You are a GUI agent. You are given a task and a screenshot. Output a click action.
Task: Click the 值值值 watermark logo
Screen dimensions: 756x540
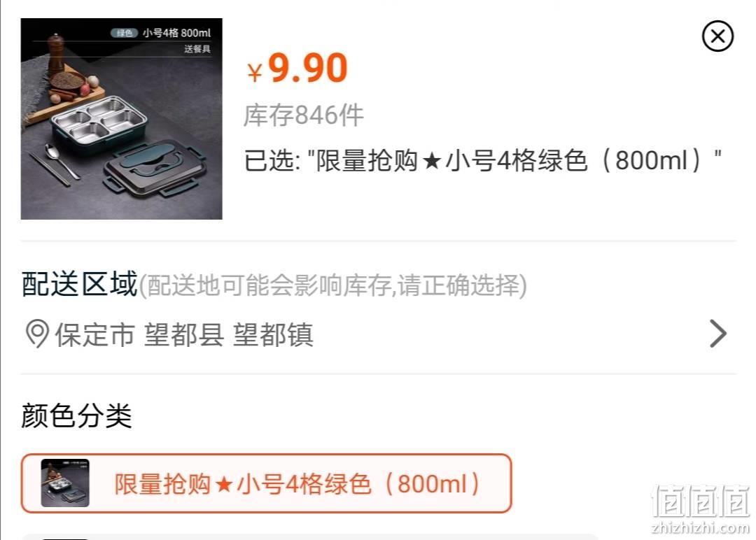point(700,502)
